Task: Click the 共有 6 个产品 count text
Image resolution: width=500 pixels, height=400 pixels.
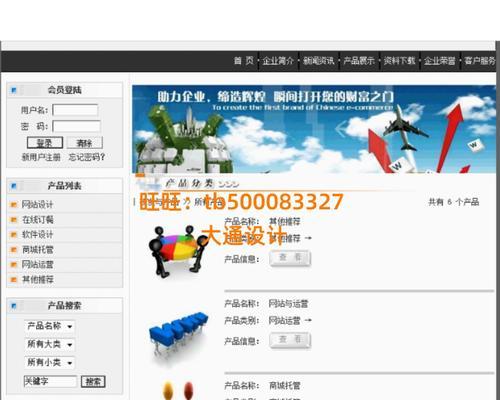Action: pyautogui.click(x=454, y=202)
